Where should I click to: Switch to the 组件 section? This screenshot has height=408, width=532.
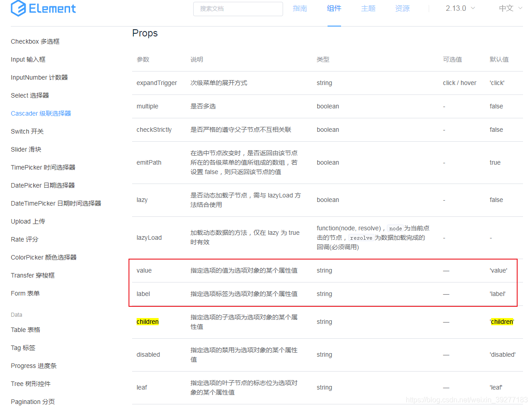point(334,9)
